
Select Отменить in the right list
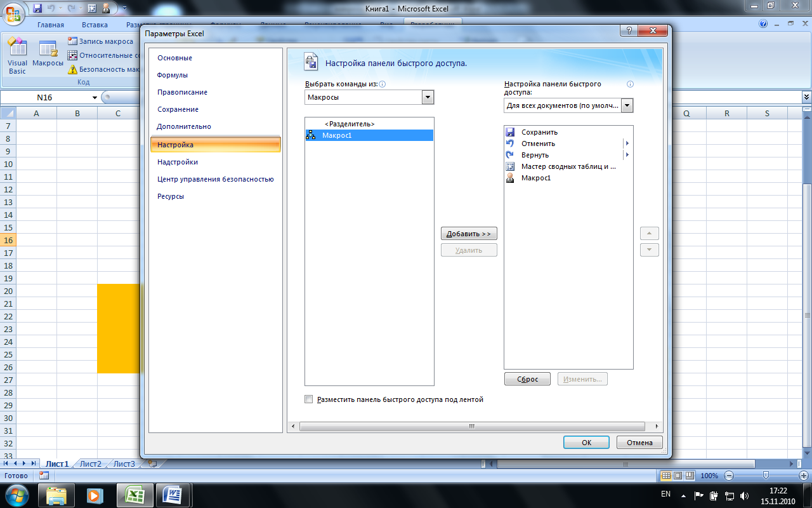click(568, 144)
